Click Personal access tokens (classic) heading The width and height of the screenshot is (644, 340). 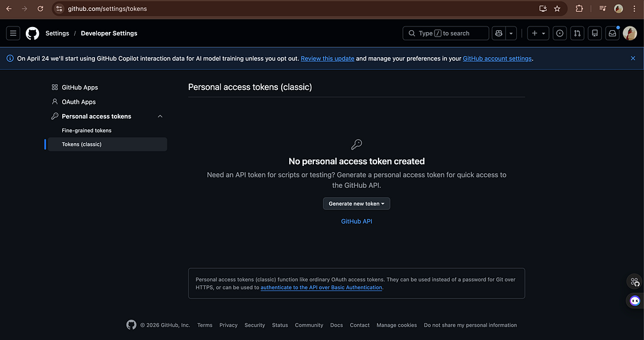tap(250, 87)
